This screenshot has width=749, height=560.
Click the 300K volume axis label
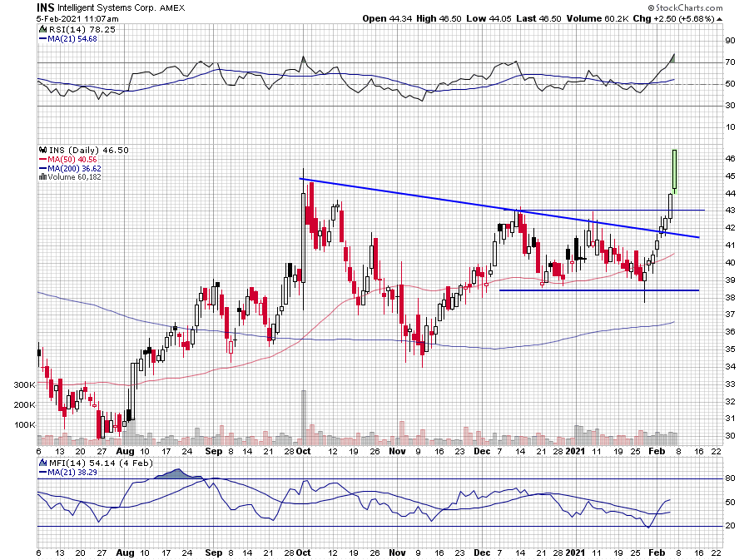[24, 384]
